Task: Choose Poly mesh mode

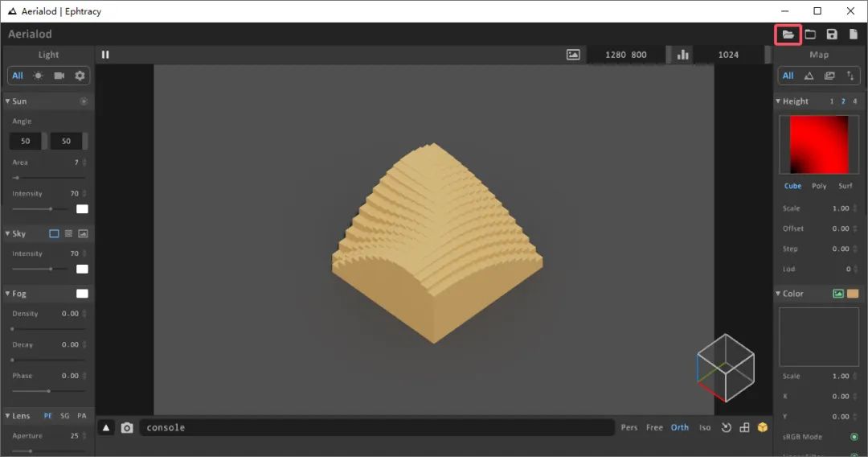Action: click(x=819, y=186)
